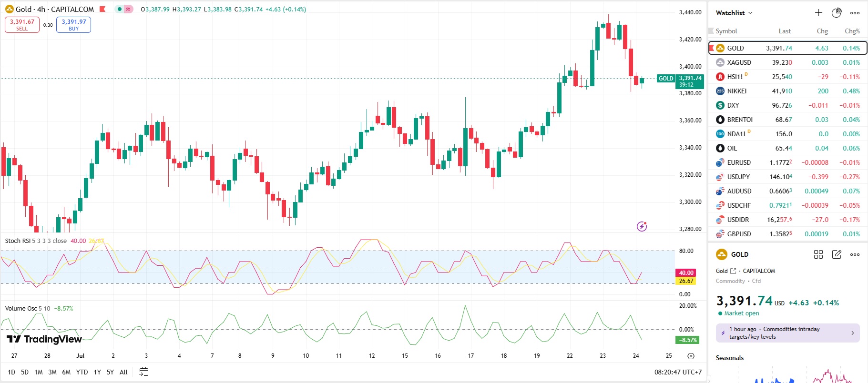Toggle the green market status dot pill
Screen dimensions: 868x383
click(120, 9)
